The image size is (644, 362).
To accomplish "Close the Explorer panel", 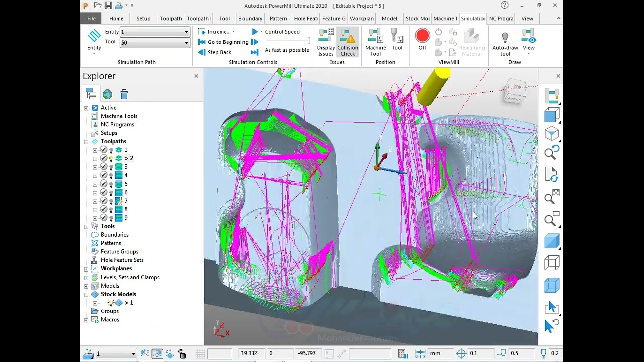I will click(x=196, y=76).
